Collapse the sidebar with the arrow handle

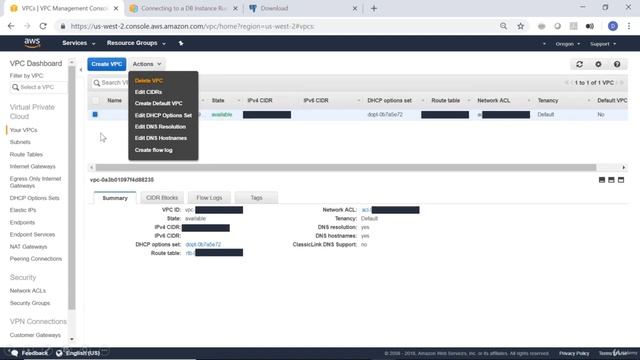pos(81,70)
